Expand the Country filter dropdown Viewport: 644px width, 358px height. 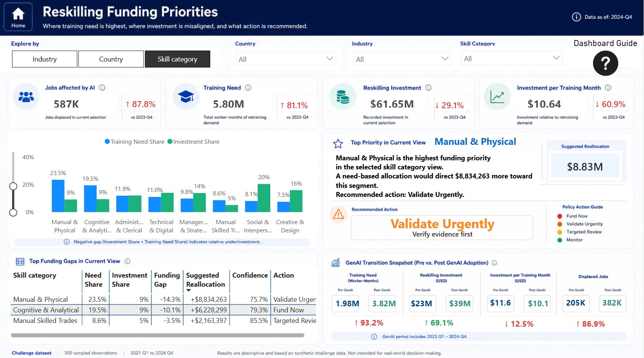point(286,59)
